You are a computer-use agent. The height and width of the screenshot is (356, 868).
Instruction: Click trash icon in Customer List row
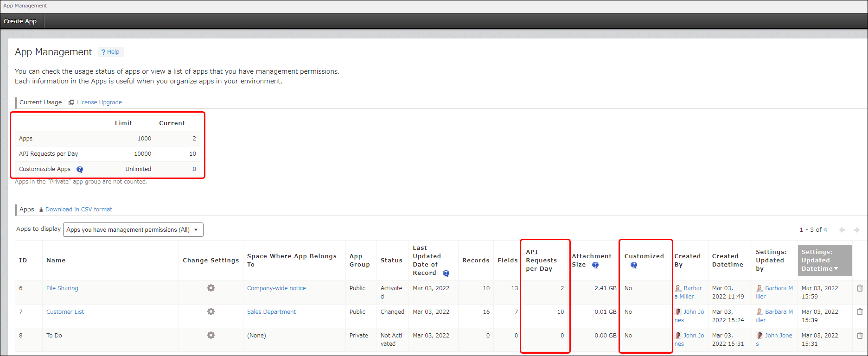pos(860,311)
